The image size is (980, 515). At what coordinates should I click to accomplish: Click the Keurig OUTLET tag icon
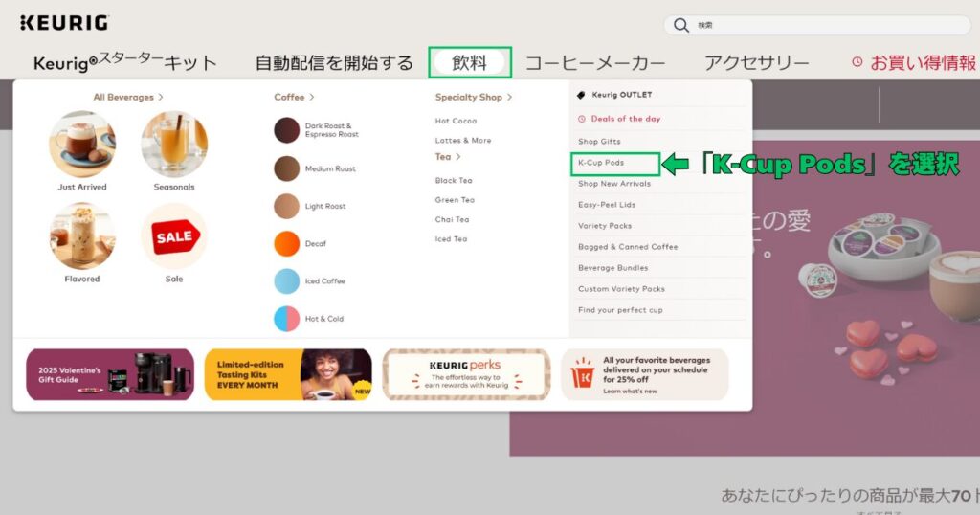coord(581,95)
